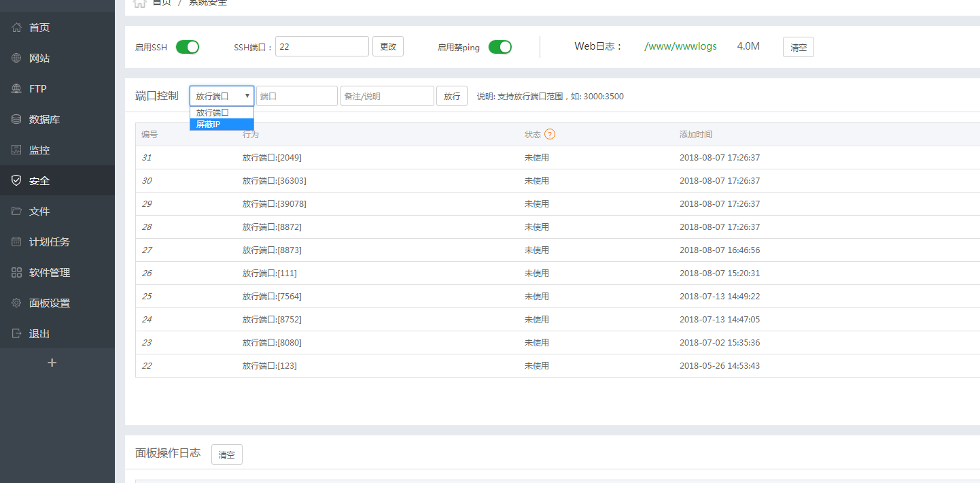980x483 pixels.
Task: Click 退出 to log out
Action: [39, 333]
